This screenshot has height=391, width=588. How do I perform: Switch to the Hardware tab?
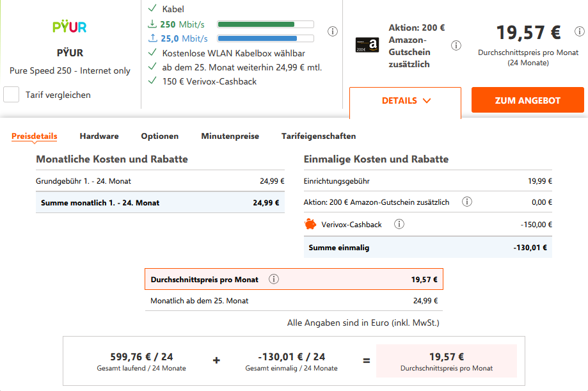tap(99, 136)
